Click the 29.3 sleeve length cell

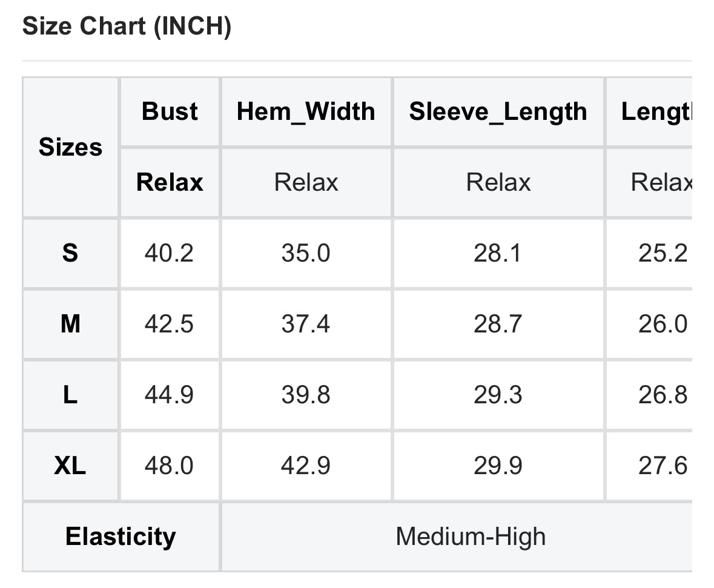[497, 395]
